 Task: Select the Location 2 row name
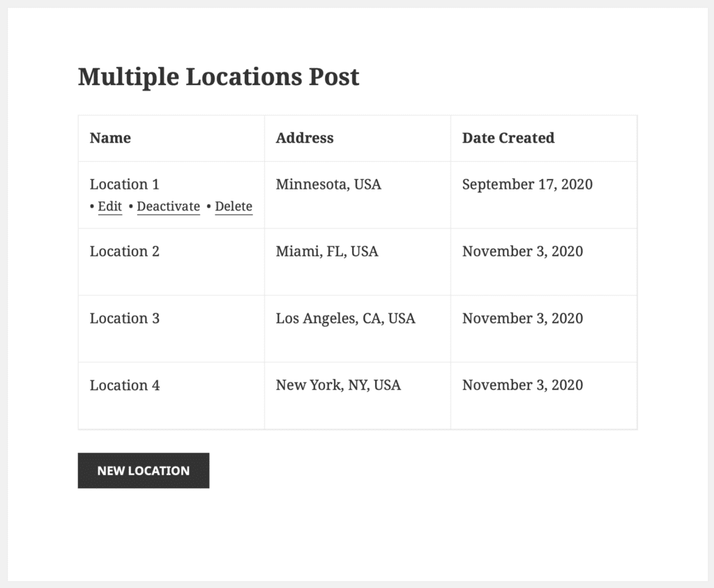coord(124,251)
